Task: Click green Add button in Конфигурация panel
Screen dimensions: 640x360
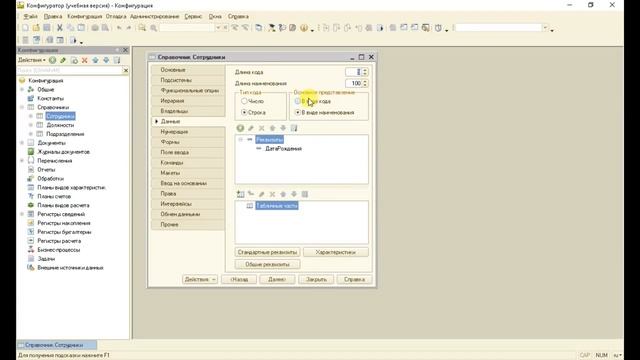Action: pos(53,60)
